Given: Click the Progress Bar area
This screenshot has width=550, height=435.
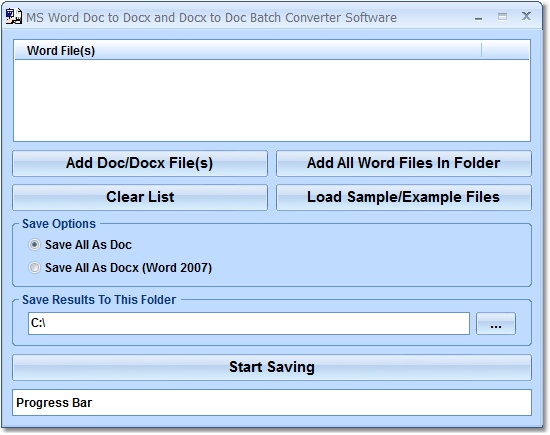Looking at the screenshot, I should point(272,402).
